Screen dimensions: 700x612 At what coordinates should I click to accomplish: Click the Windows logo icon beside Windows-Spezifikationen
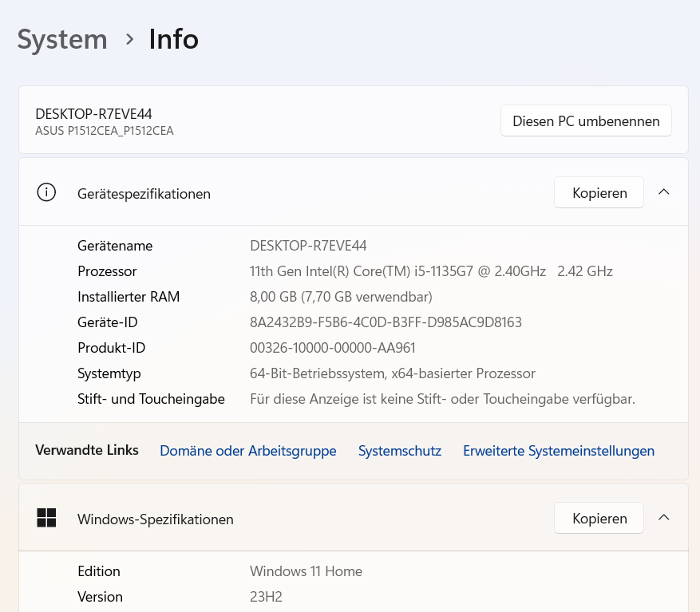(x=46, y=518)
